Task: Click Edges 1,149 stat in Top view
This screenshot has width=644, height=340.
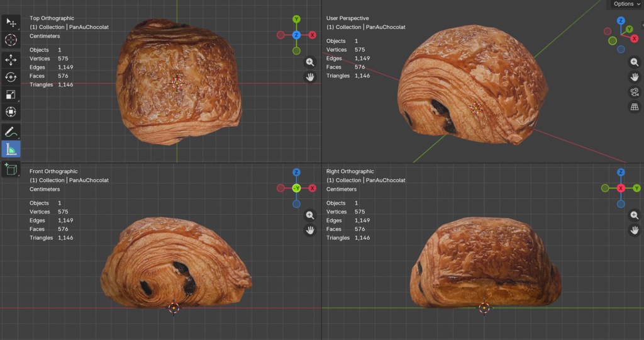Action: tap(52, 67)
